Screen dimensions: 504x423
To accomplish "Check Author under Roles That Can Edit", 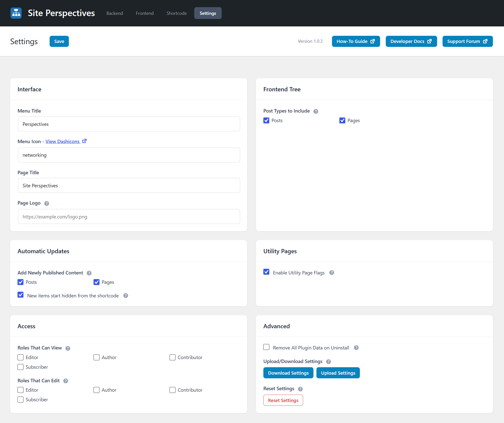I will [97, 390].
